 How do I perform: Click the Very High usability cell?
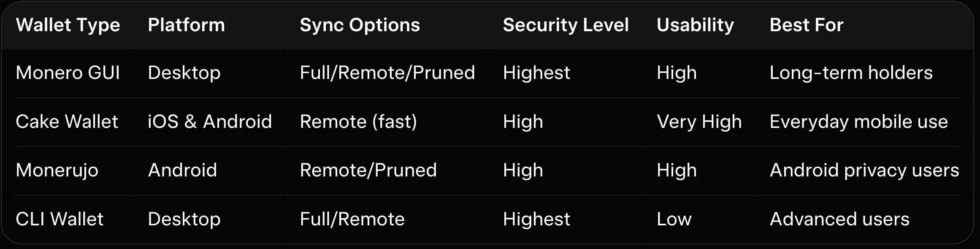(699, 122)
